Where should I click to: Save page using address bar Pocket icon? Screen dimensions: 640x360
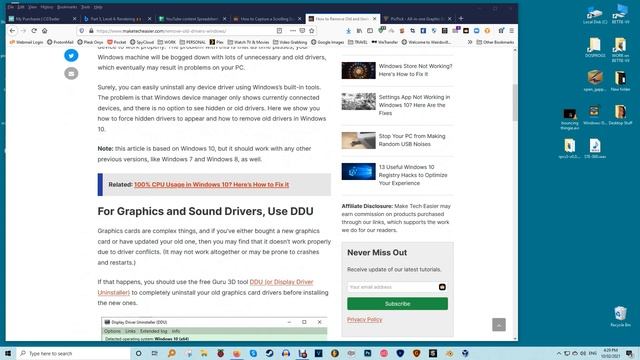302,31
